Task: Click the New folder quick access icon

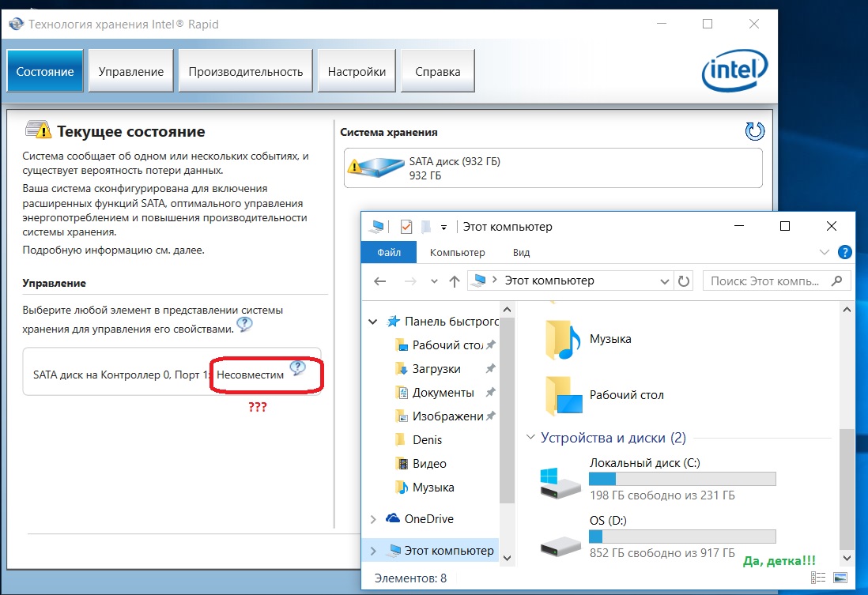Action: pos(426,226)
